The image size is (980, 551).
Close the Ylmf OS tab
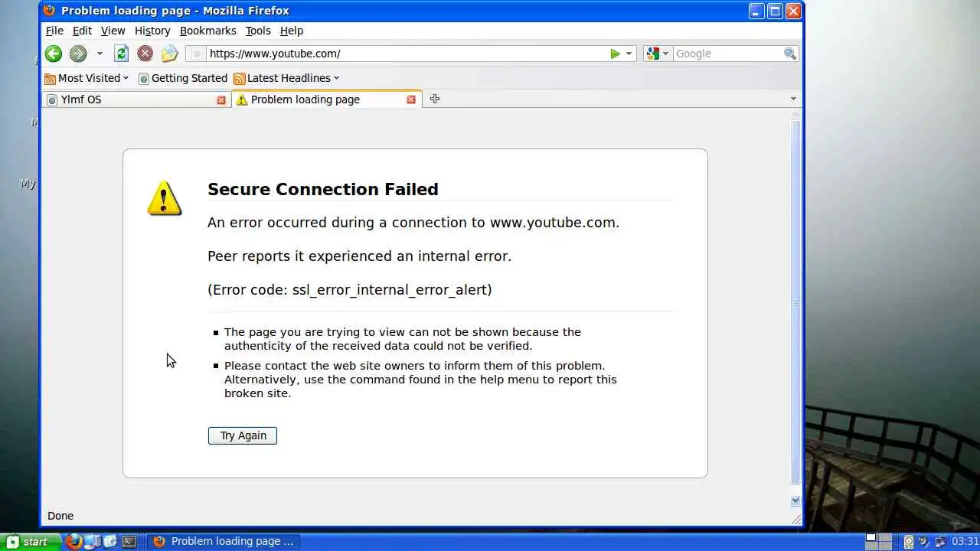pos(221,100)
